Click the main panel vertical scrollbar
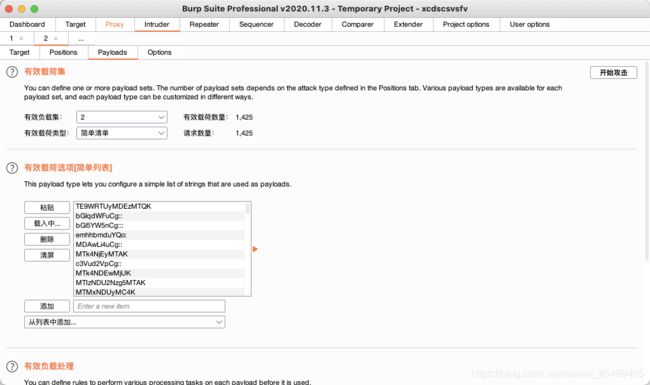The image size is (650, 385). [x=647, y=161]
